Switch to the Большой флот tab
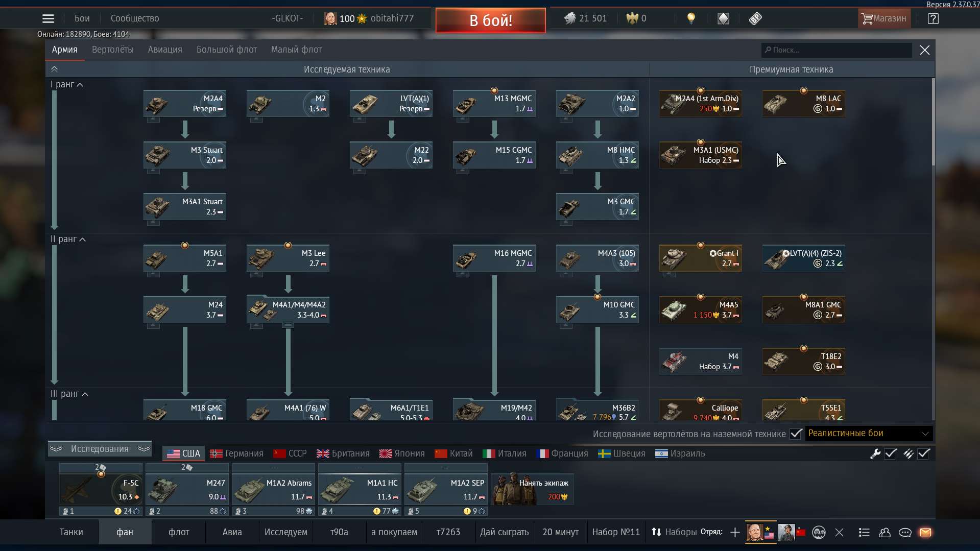Viewport: 980px width, 551px height. point(227,50)
